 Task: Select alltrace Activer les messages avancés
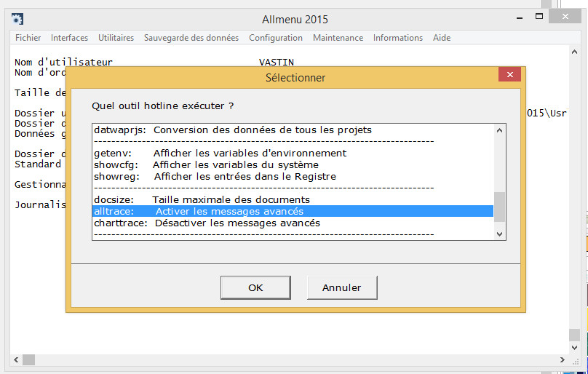[293, 212]
